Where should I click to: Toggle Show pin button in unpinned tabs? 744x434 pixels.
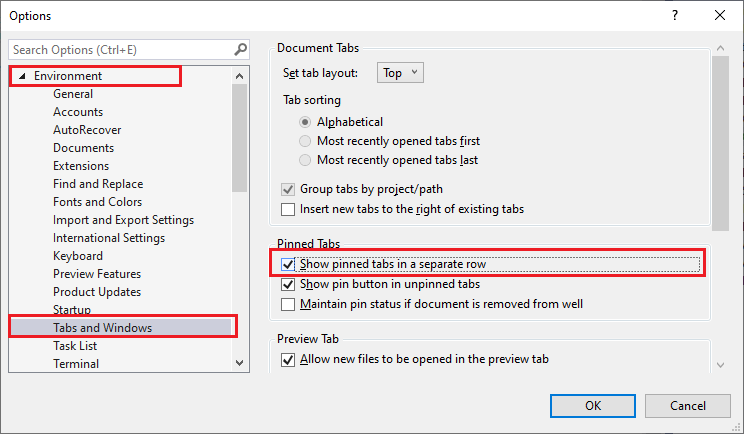coord(290,284)
